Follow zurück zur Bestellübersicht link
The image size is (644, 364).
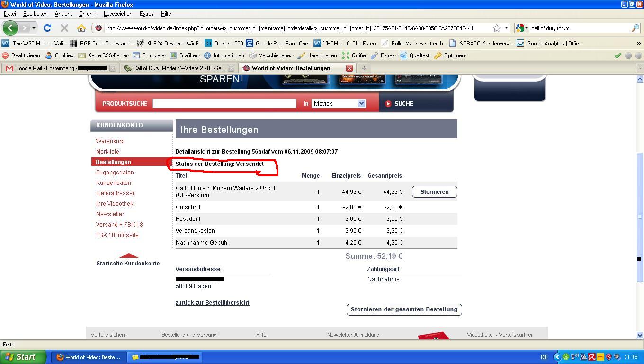pyautogui.click(x=212, y=303)
